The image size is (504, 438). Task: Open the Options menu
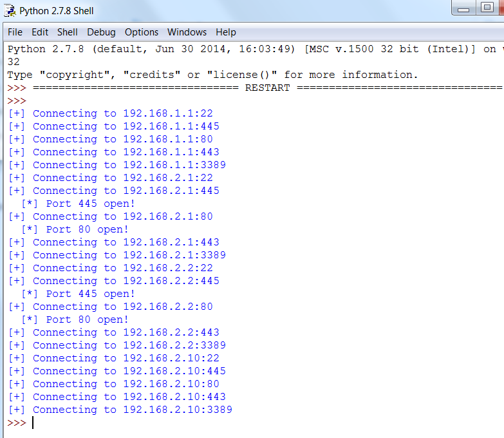pos(142,32)
